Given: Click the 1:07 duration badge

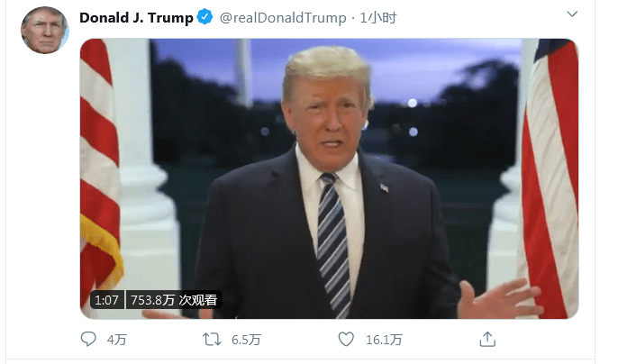Looking at the screenshot, I should click(x=106, y=300).
